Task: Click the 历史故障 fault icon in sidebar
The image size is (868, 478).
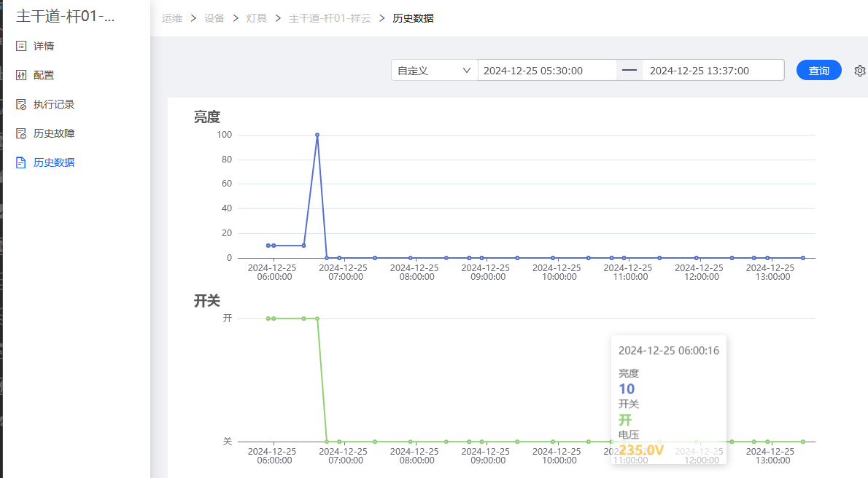Action: tap(21, 133)
